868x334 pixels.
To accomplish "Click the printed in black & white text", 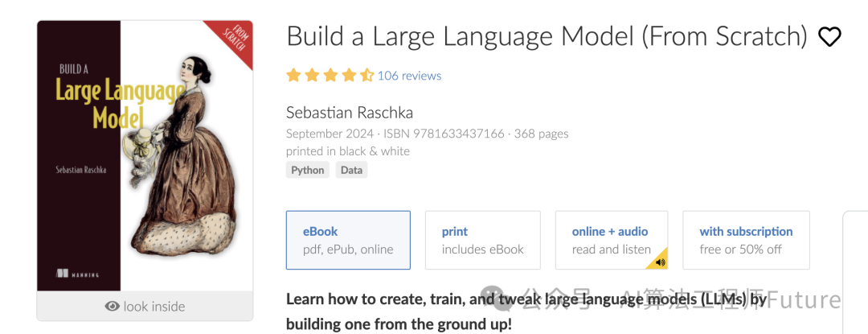I will pyautogui.click(x=348, y=151).
